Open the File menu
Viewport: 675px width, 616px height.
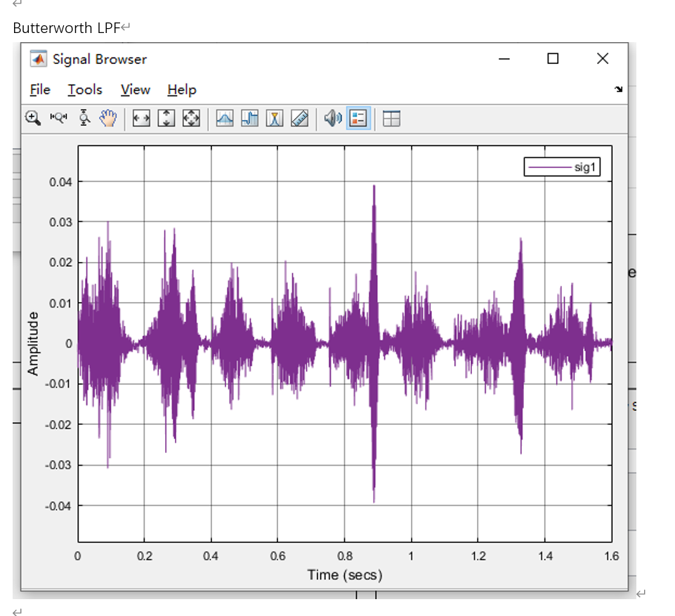[x=40, y=89]
